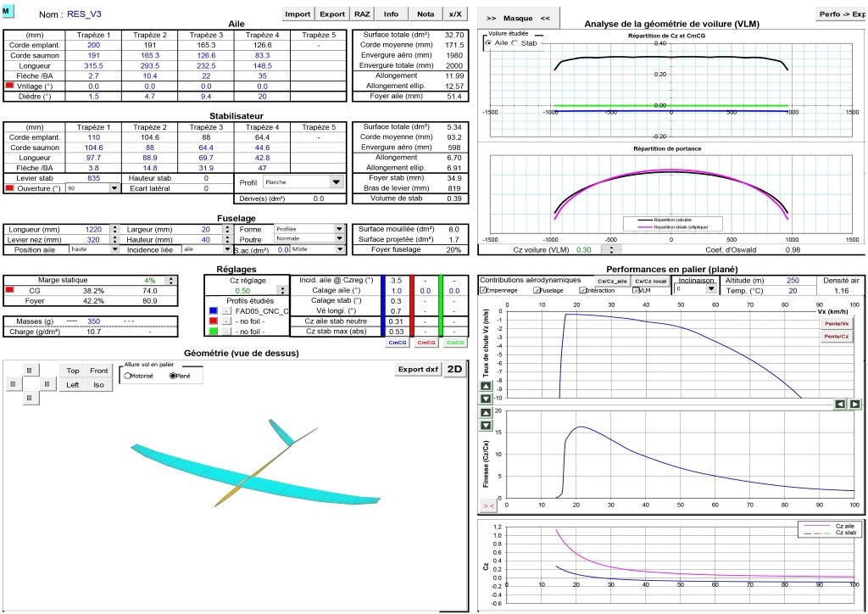Click the red marker beside Vrillage
Screen dimensions: 868x614
[x=9, y=86]
